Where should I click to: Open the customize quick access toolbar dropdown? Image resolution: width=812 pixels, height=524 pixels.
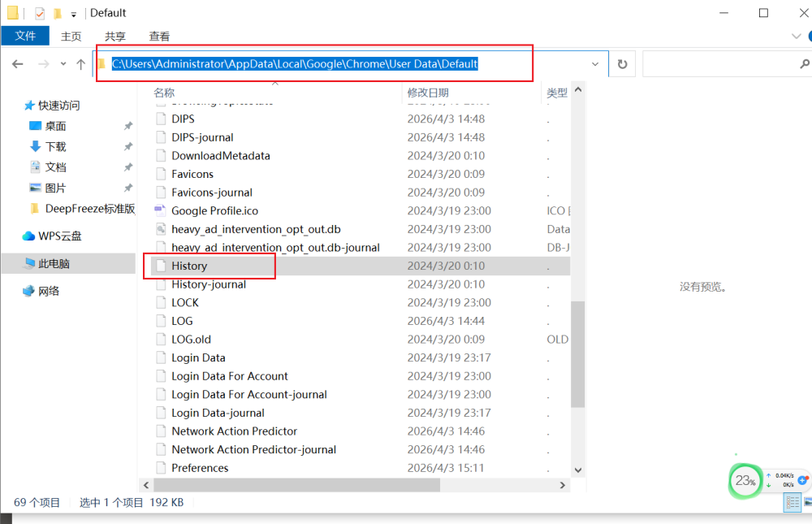73,14
